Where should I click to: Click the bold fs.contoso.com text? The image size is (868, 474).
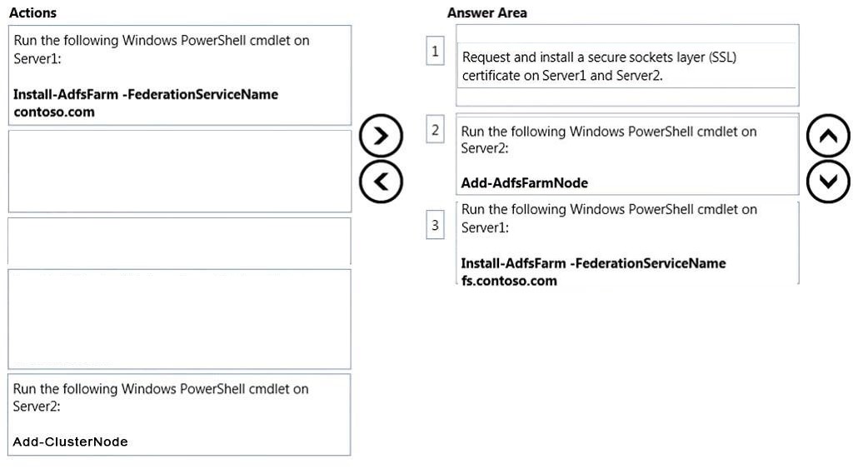pos(509,281)
